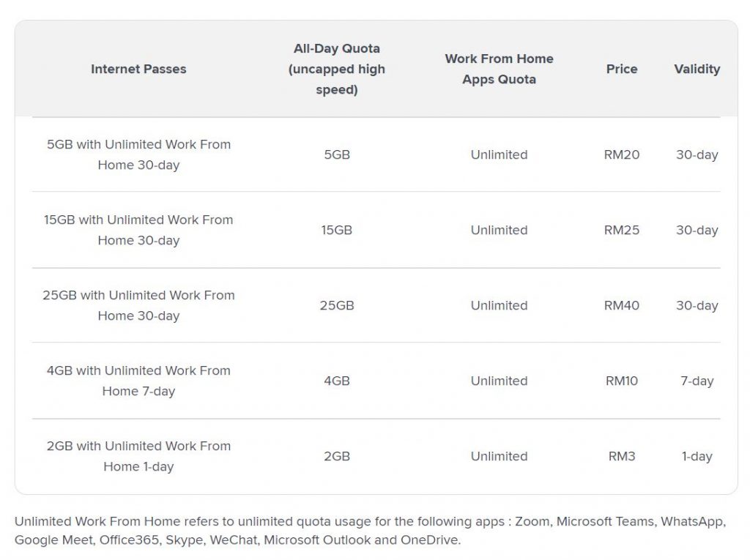The image size is (750, 560).
Task: Click the Validity column header
Action: (697, 69)
